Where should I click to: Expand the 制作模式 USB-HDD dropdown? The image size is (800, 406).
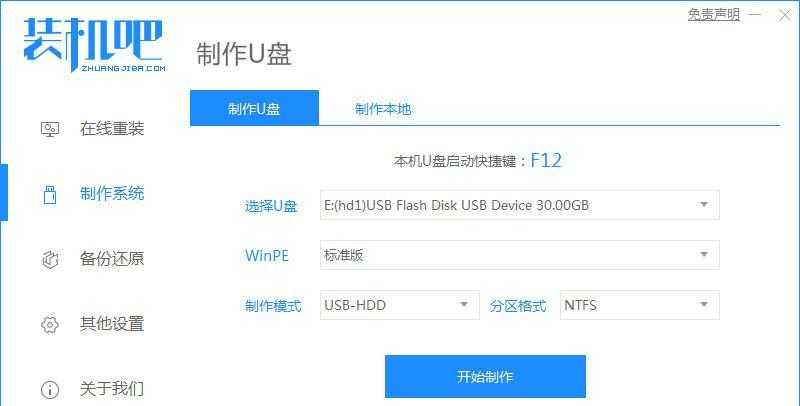(399, 305)
